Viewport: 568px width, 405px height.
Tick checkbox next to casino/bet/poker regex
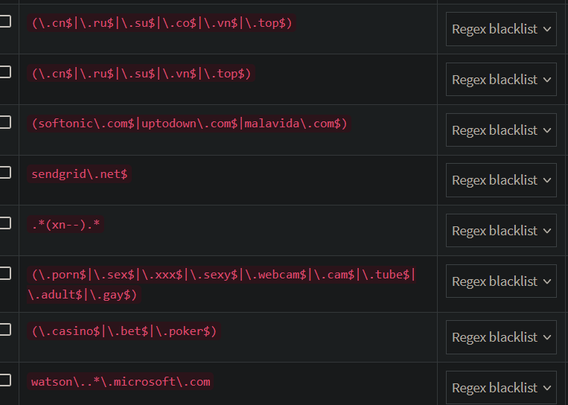[x=4, y=330]
